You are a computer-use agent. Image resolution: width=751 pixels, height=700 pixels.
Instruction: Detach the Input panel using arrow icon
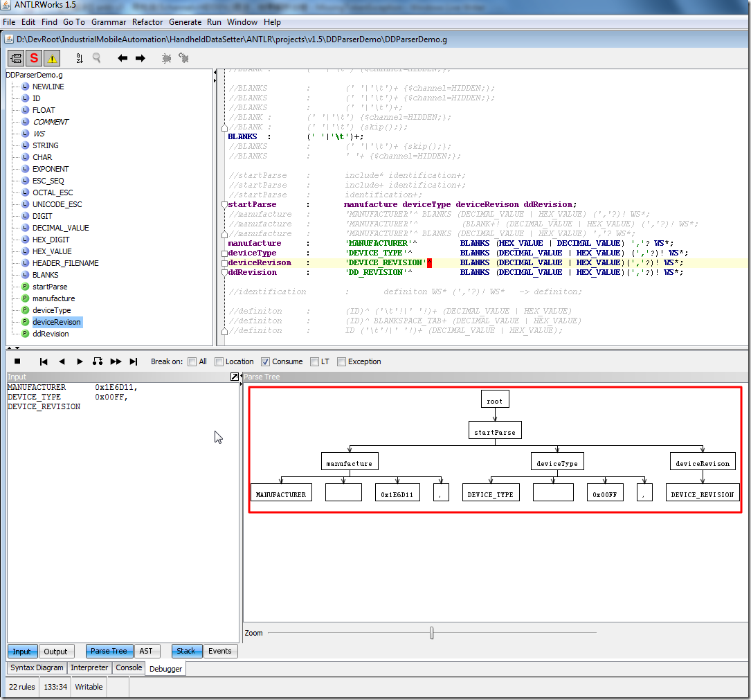[x=235, y=377]
